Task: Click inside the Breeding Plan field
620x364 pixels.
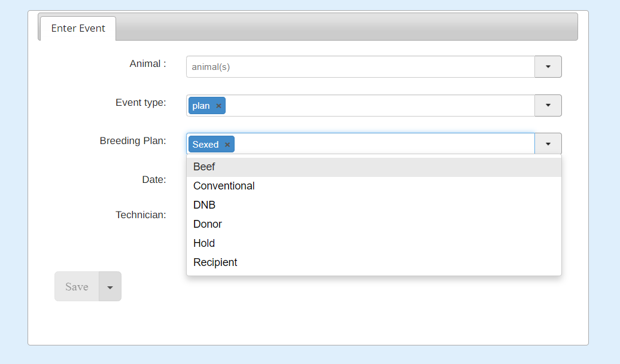Action: click(383, 144)
